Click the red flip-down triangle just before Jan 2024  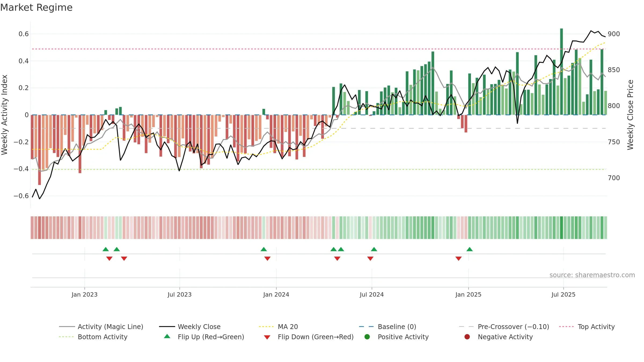point(267,258)
